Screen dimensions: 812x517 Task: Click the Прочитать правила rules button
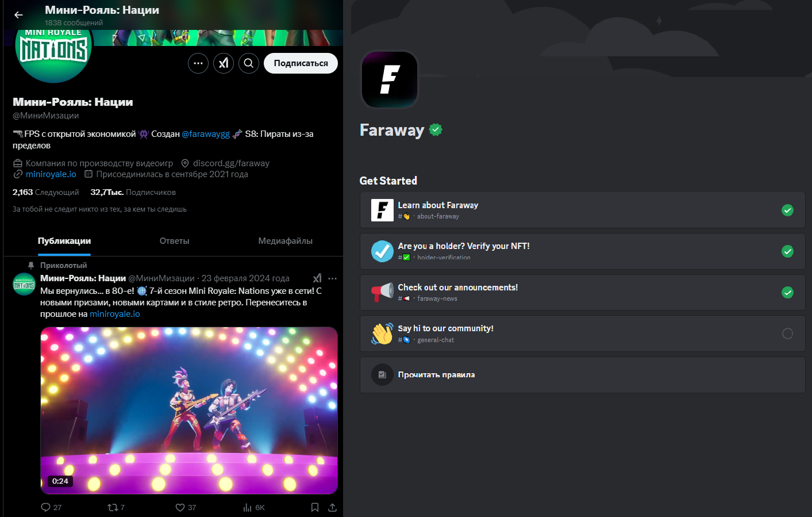click(x=582, y=375)
